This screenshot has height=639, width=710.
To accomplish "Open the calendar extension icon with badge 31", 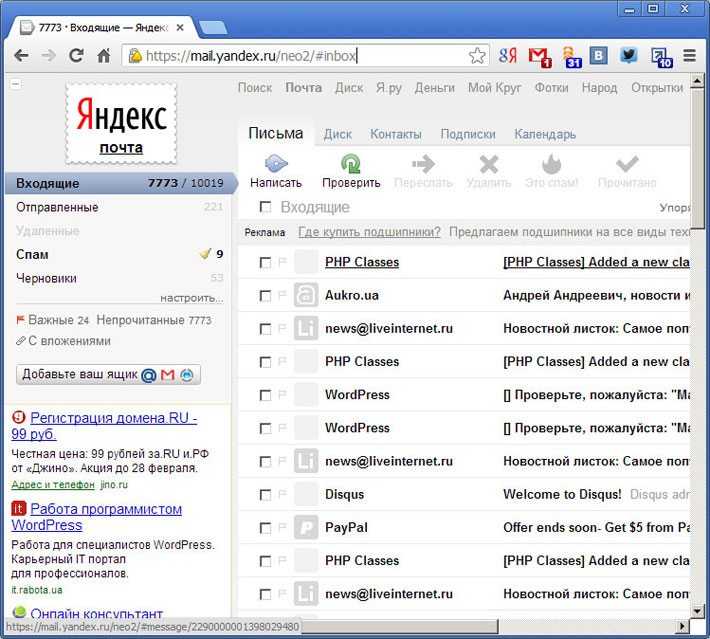I will click(x=571, y=57).
